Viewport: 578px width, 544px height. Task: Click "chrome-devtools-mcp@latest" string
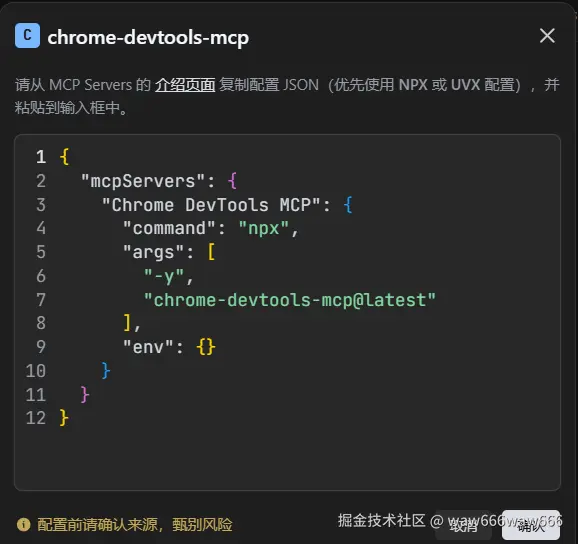tap(290, 300)
